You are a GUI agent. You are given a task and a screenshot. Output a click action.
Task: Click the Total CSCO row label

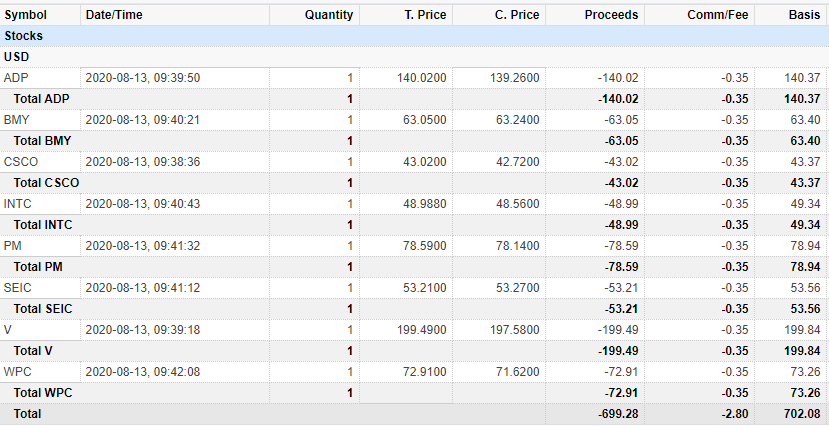coord(47,183)
